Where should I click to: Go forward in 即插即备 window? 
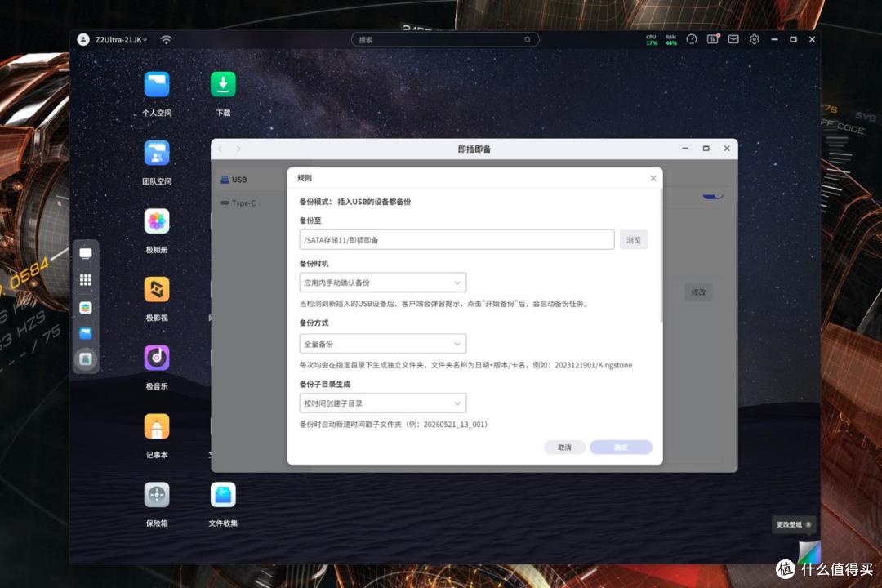click(x=238, y=149)
